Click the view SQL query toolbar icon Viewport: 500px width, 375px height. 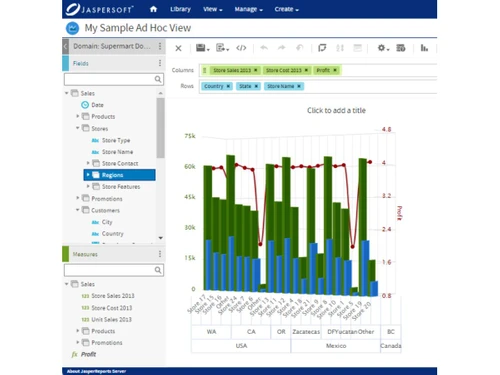point(401,48)
